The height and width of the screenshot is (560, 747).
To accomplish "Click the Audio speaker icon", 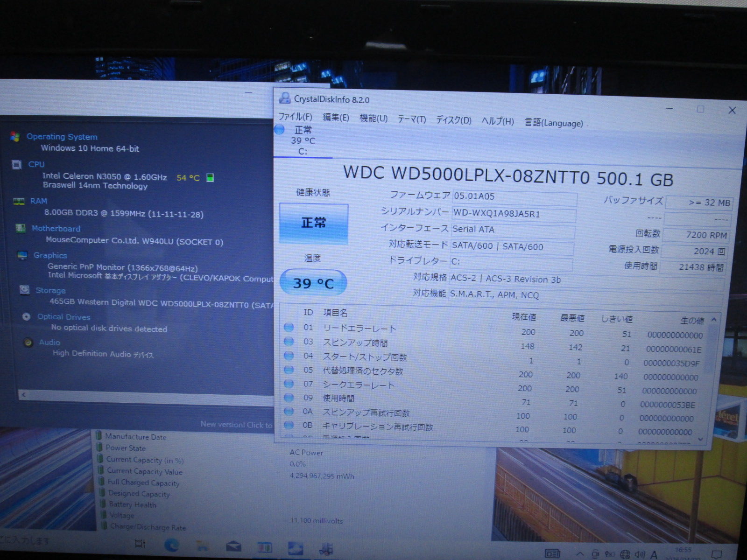I will coord(28,342).
